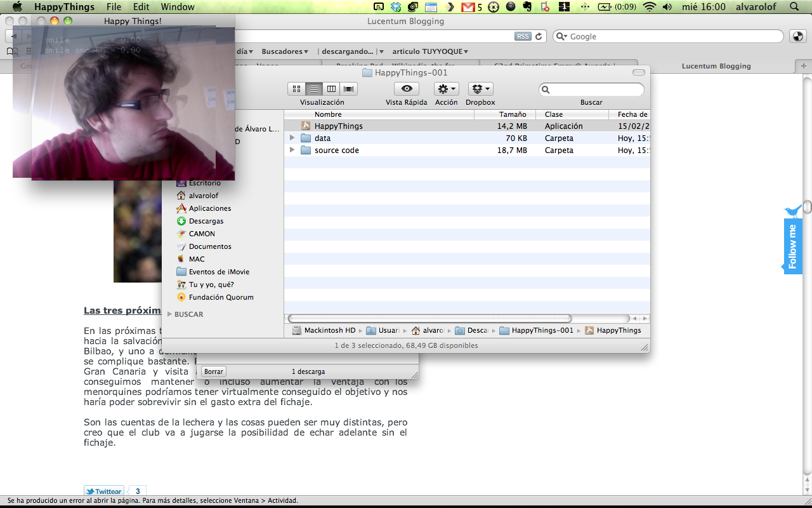Expand the data folder
The image size is (812, 508).
tap(292, 138)
